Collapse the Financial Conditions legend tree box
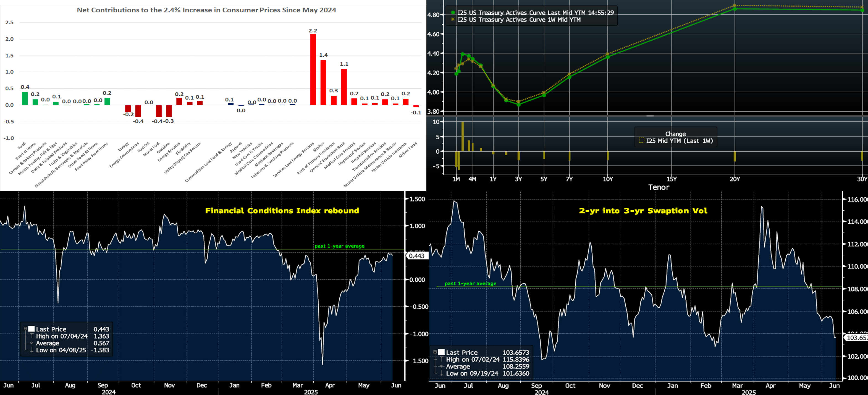This screenshot has width=868, height=395. pyautogui.click(x=25, y=329)
